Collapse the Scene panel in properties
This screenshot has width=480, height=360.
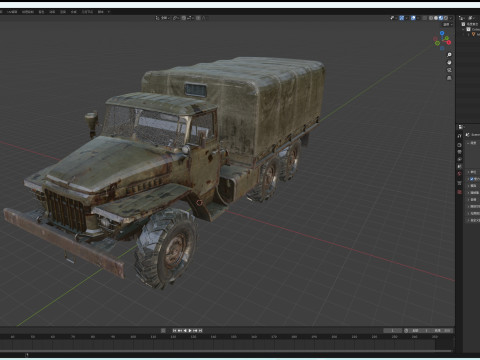coord(468,143)
